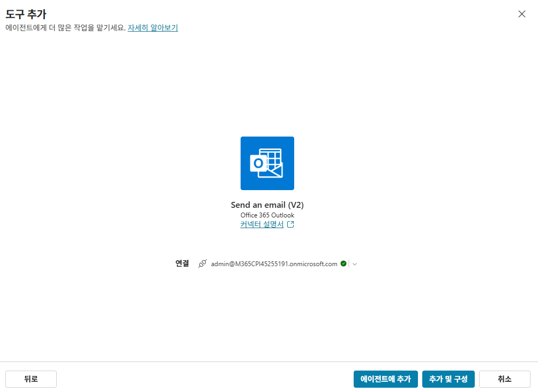Click the external-link icon beside 커넥터 설명서
Viewport: 538px width, 392px height.
[x=290, y=224]
